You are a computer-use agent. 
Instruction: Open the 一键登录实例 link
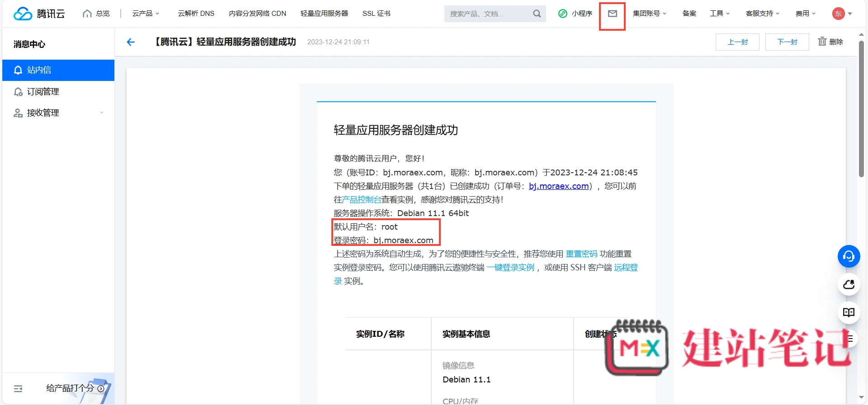click(x=510, y=268)
